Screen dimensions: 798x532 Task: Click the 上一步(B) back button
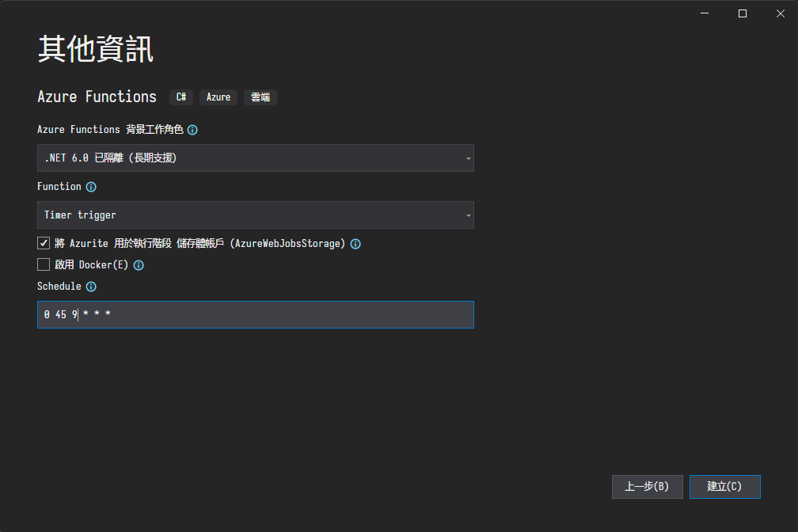pos(648,487)
